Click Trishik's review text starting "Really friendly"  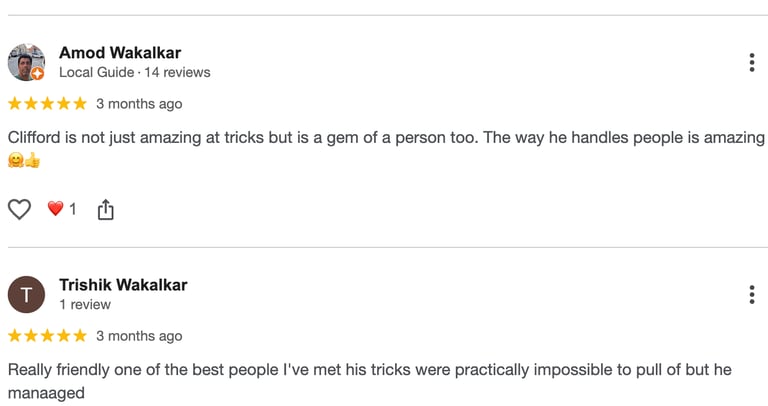point(370,370)
